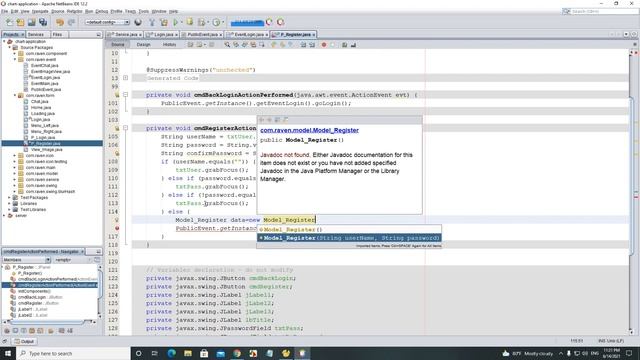Open the Debug menu

pos(102,11)
